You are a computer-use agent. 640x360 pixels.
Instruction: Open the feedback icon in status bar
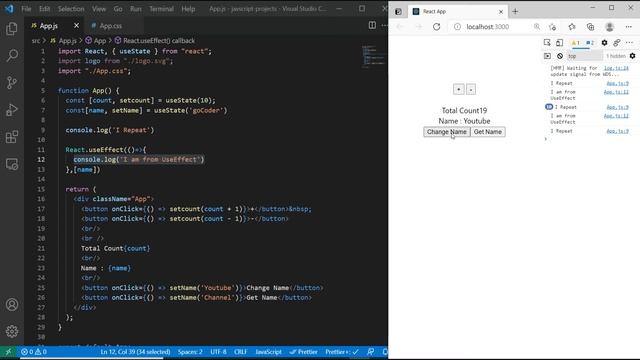coord(371,351)
